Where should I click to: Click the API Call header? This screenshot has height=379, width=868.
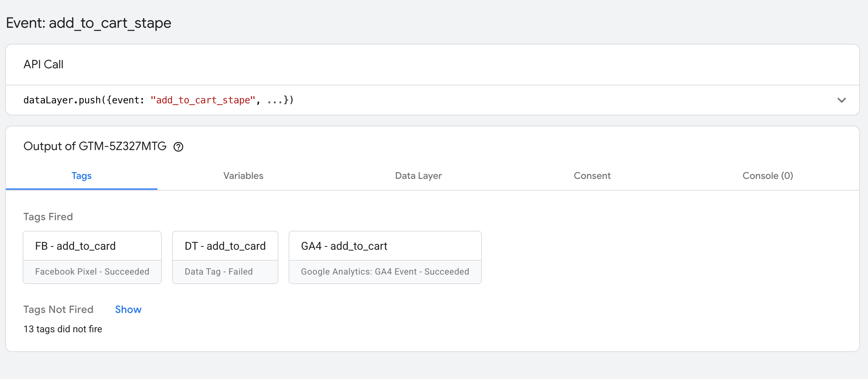point(43,64)
